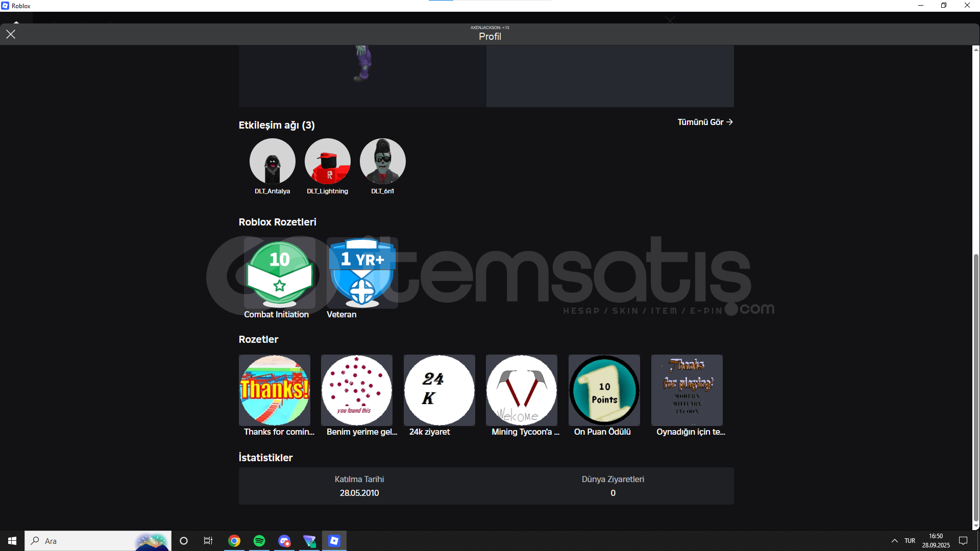Click the 'Benim yerime gel...' badge label
The width and height of the screenshot is (980, 551).
[362, 432]
